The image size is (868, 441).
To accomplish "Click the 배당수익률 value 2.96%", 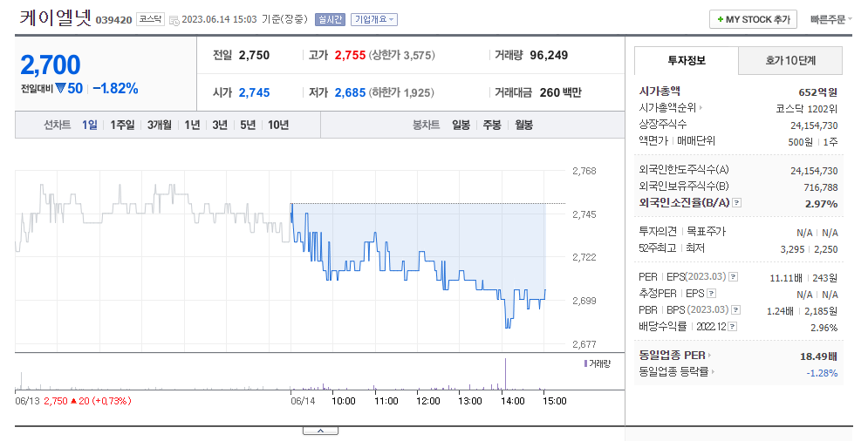I will click(824, 328).
